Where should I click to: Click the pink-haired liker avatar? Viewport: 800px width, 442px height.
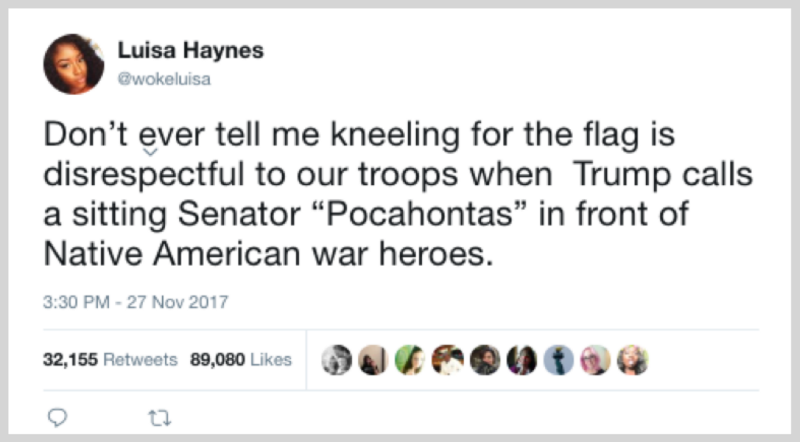coord(596,359)
